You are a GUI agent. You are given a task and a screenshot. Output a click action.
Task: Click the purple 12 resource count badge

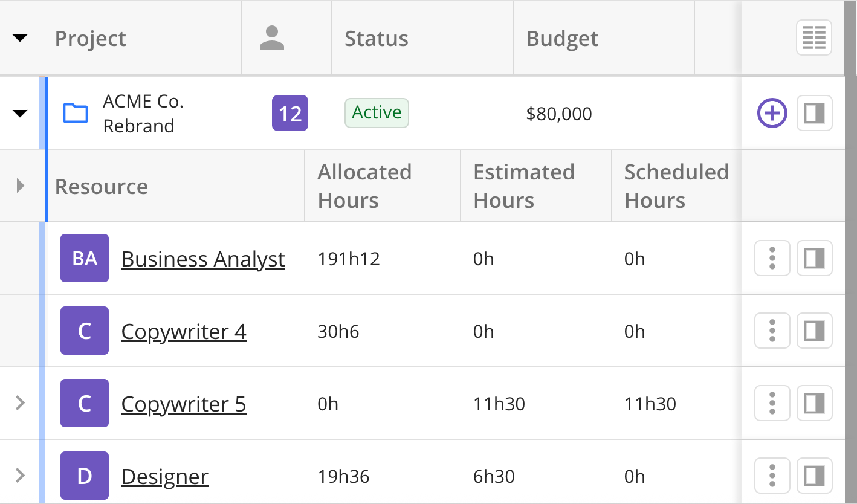[289, 113]
